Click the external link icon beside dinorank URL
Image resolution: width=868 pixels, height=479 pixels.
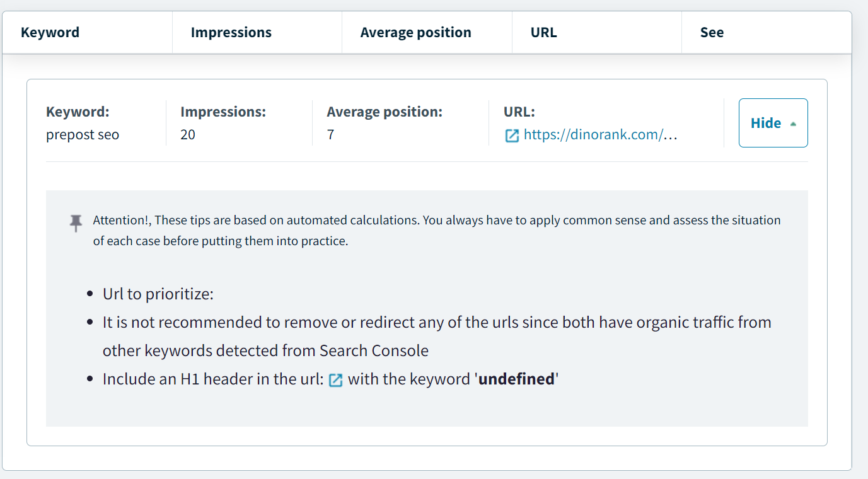512,136
